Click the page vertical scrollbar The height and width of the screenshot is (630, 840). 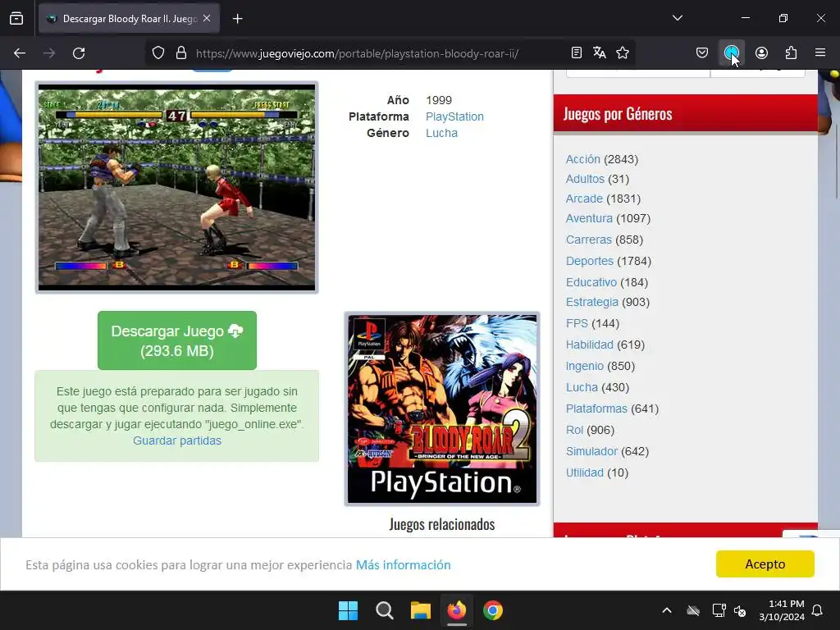click(x=836, y=161)
